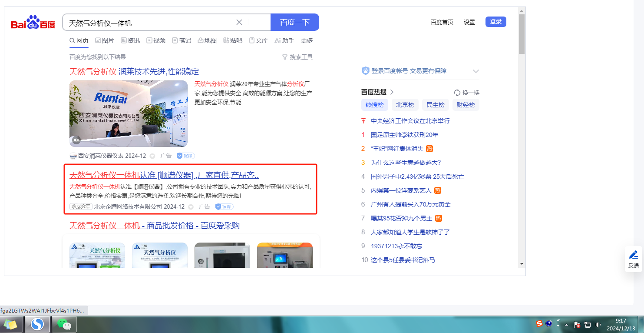The image size is (644, 333).
Task: Click the Baidu logo
Action: coord(33,22)
